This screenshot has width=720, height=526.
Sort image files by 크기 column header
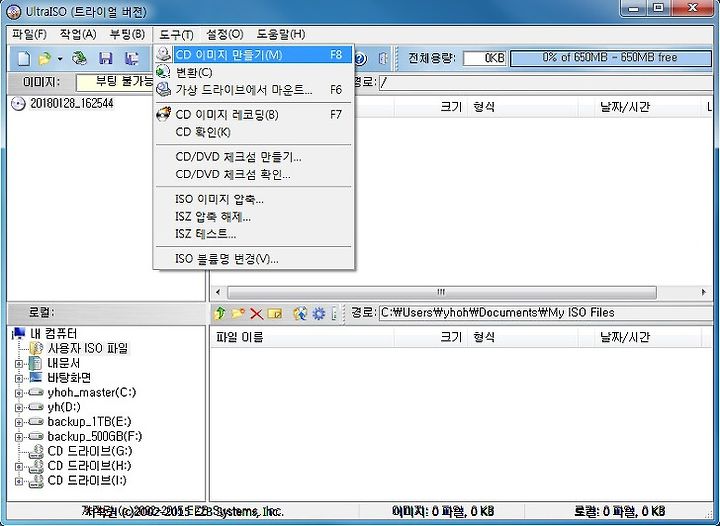[431, 107]
